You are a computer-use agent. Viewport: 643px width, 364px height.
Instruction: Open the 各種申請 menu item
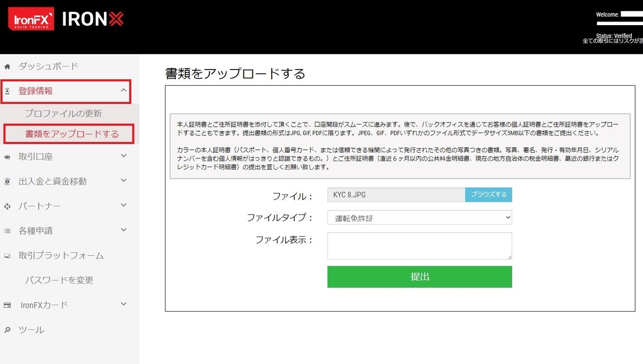pyautogui.click(x=36, y=231)
